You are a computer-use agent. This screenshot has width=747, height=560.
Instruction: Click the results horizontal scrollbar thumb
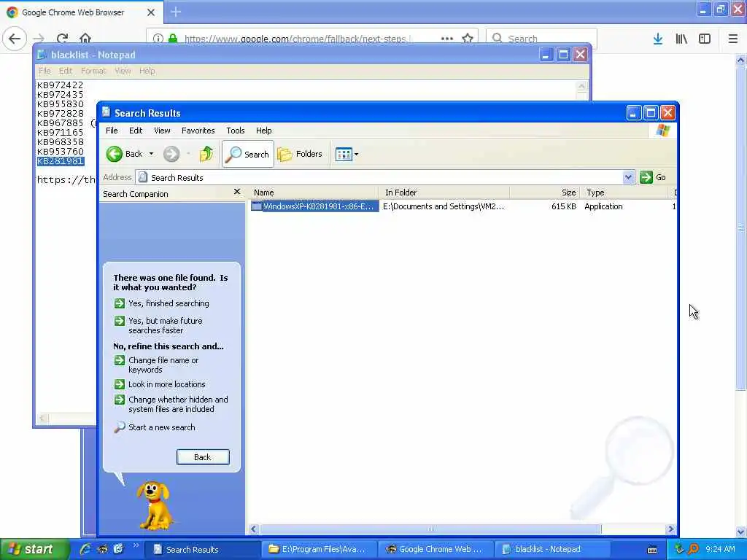(430, 529)
